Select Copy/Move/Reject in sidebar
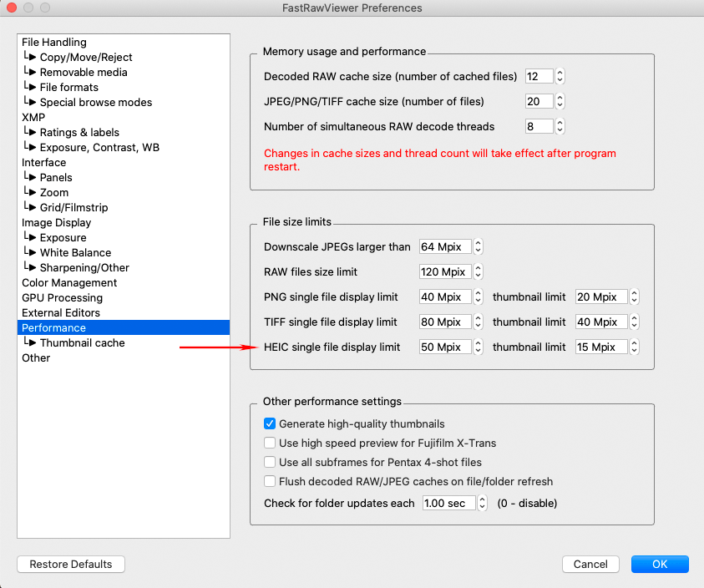This screenshot has width=704, height=588. 85,58
